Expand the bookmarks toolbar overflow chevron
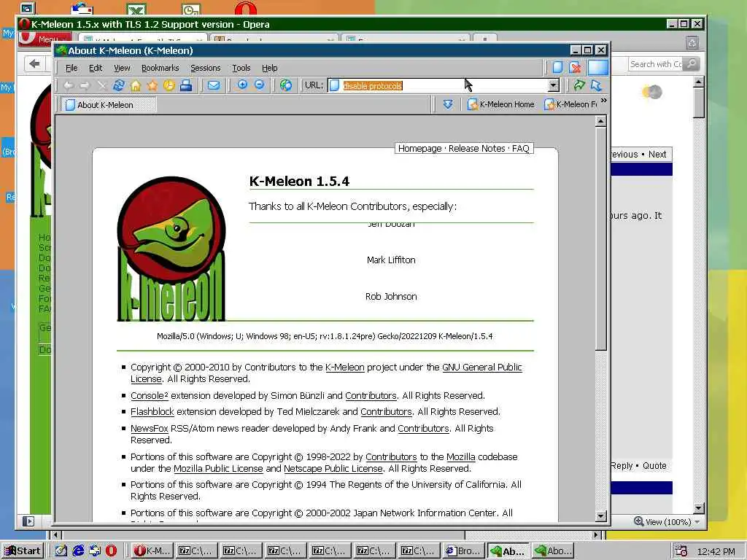The image size is (747, 560). 604,101
